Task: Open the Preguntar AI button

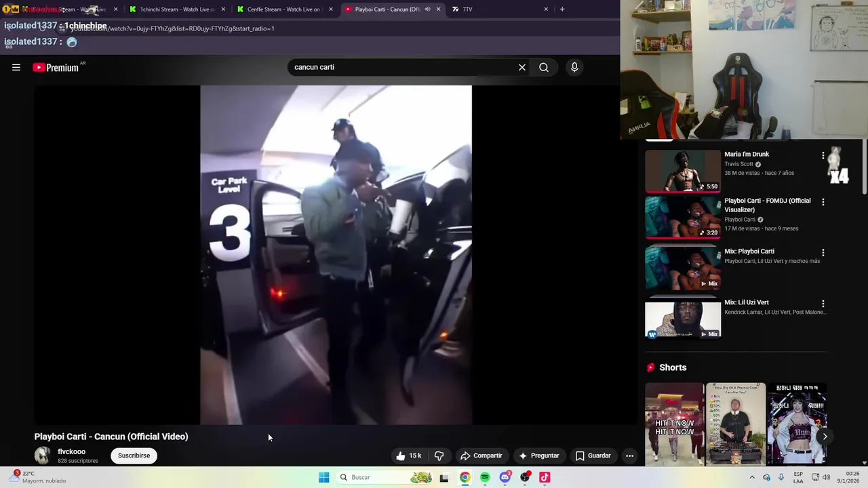Action: (x=539, y=455)
